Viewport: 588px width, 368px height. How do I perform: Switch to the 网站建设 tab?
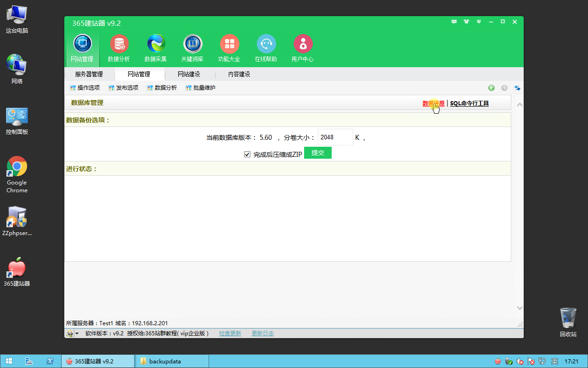(x=189, y=74)
